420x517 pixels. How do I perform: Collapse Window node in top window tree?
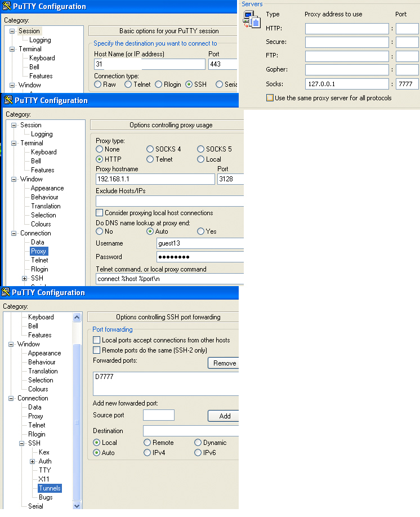click(12, 85)
